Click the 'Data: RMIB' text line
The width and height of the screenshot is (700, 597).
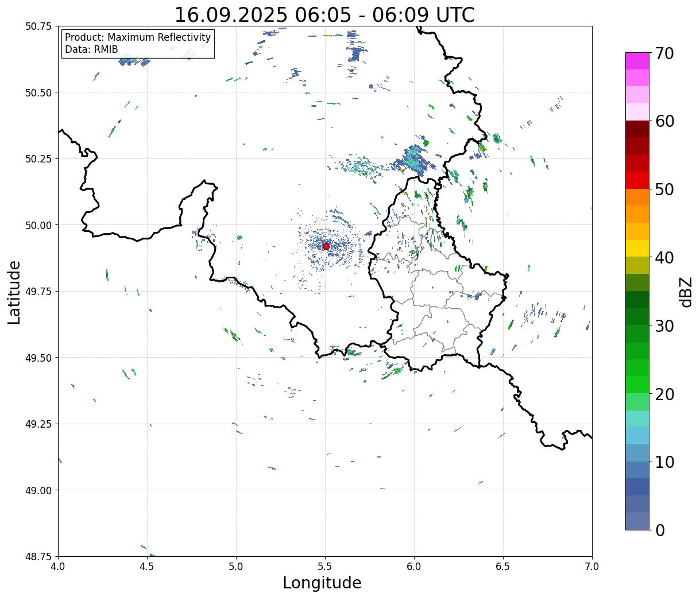click(x=91, y=50)
